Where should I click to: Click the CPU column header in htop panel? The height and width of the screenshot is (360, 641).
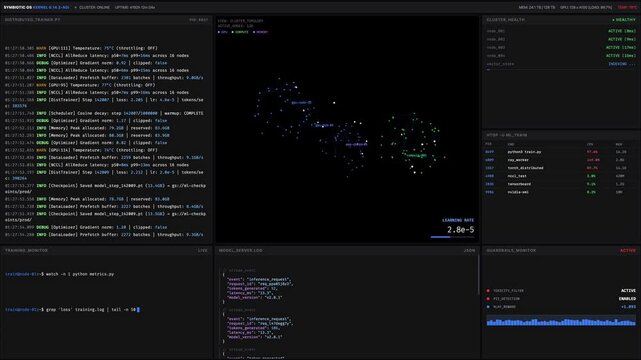pyautogui.click(x=590, y=144)
